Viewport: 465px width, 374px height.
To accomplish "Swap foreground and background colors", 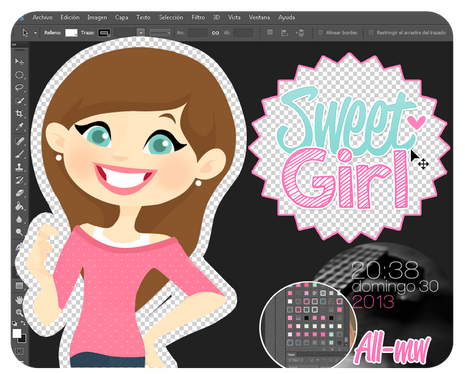I will pos(23,323).
